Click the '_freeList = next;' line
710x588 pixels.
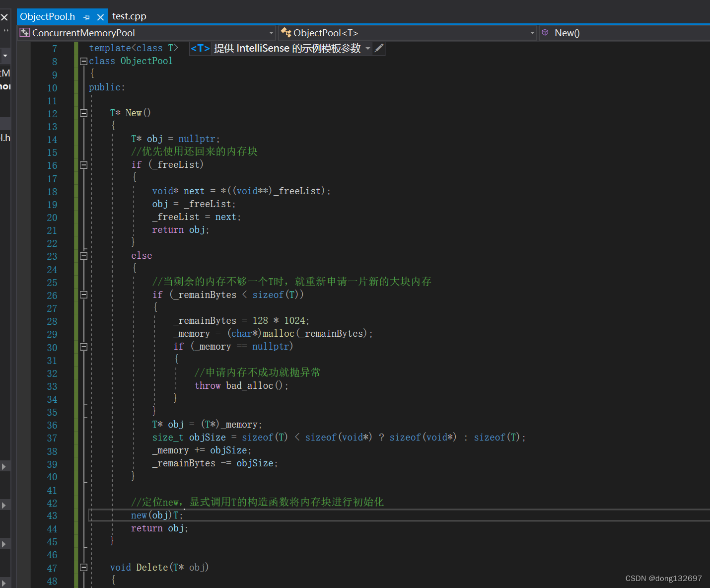point(197,217)
